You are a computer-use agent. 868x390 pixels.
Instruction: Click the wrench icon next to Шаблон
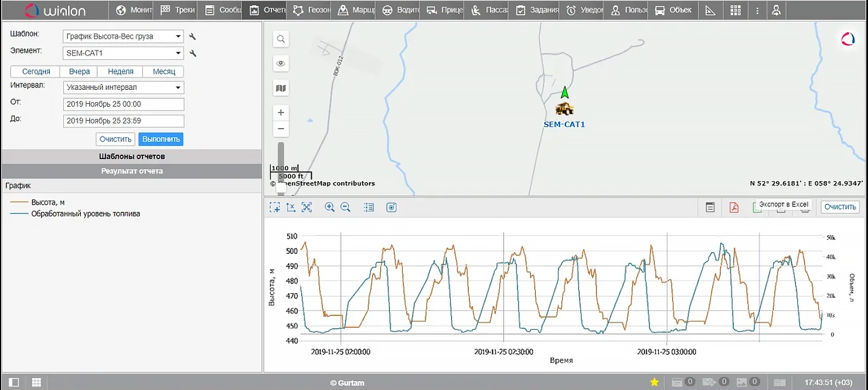coord(193,37)
